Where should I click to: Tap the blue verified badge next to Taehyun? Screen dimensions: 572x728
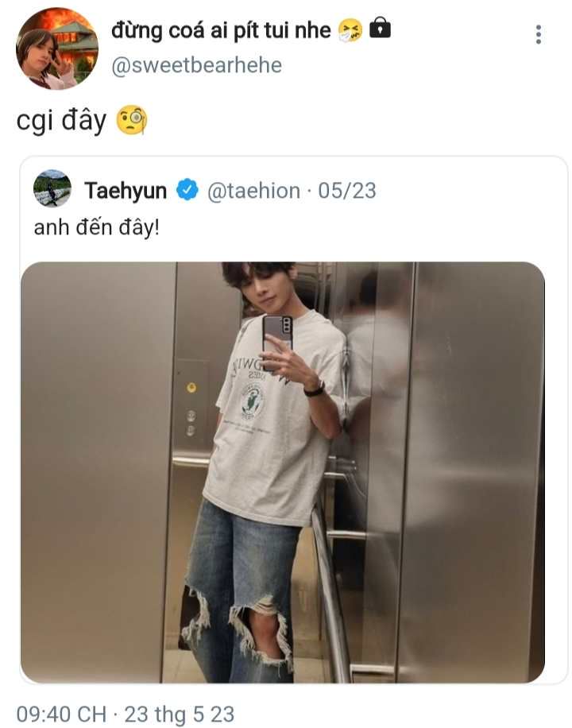pos(187,190)
